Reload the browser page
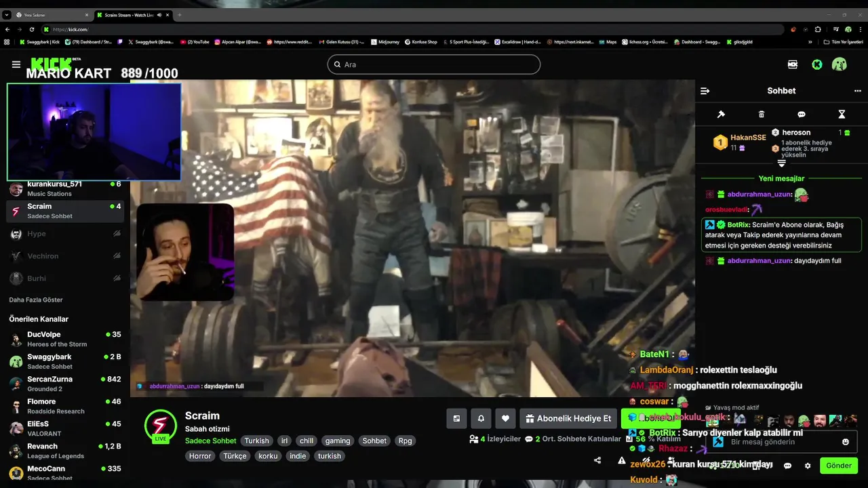This screenshot has width=868, height=488. (31, 29)
